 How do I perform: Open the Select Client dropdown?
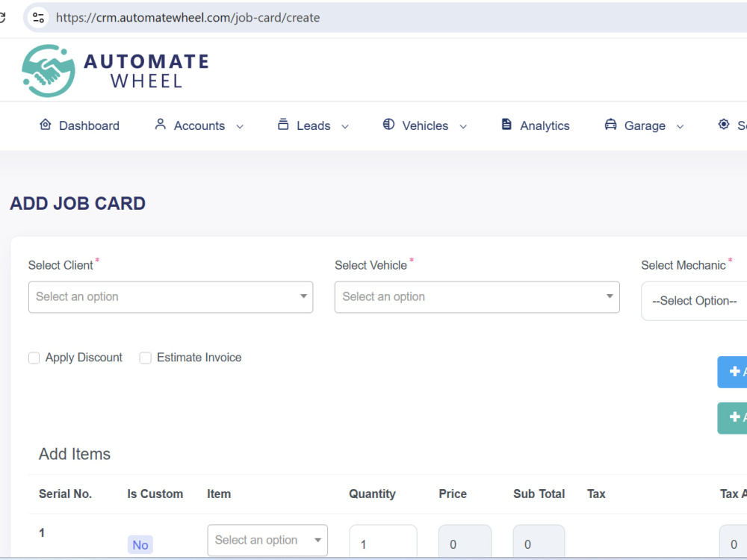point(170,297)
